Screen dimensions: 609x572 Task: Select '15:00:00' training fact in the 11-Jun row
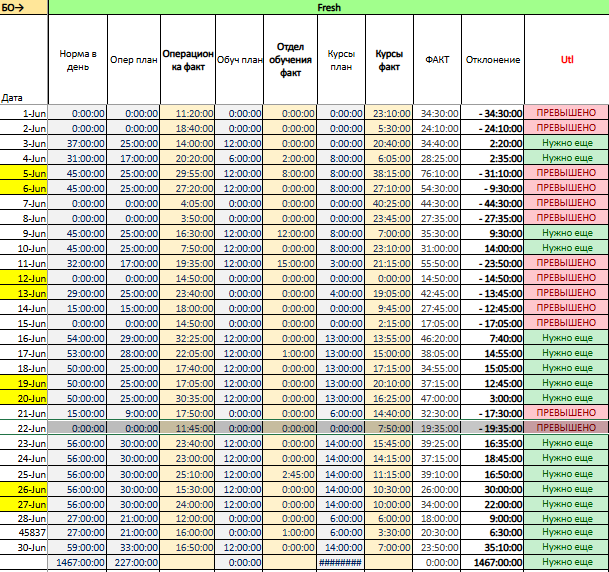click(290, 263)
